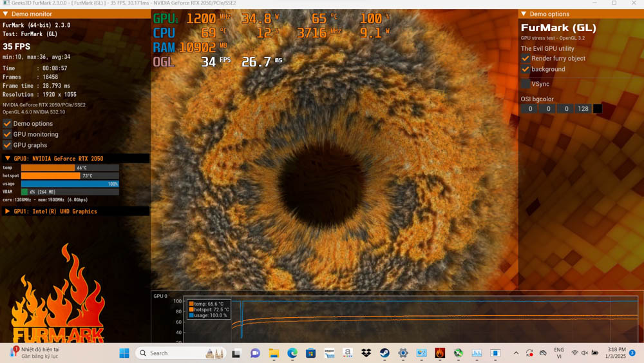Open the Control Panel taskbar icon
The height and width of the screenshot is (363, 644).
point(421,353)
